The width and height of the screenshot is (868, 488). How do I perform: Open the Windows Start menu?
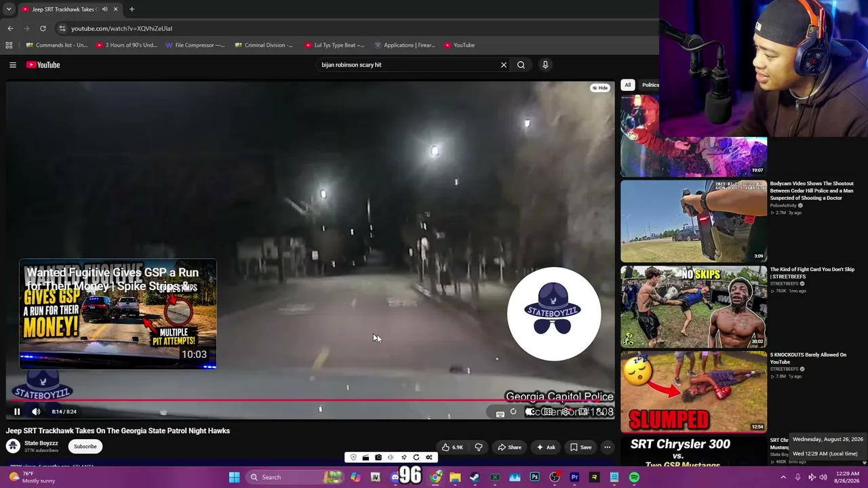pos(234,477)
